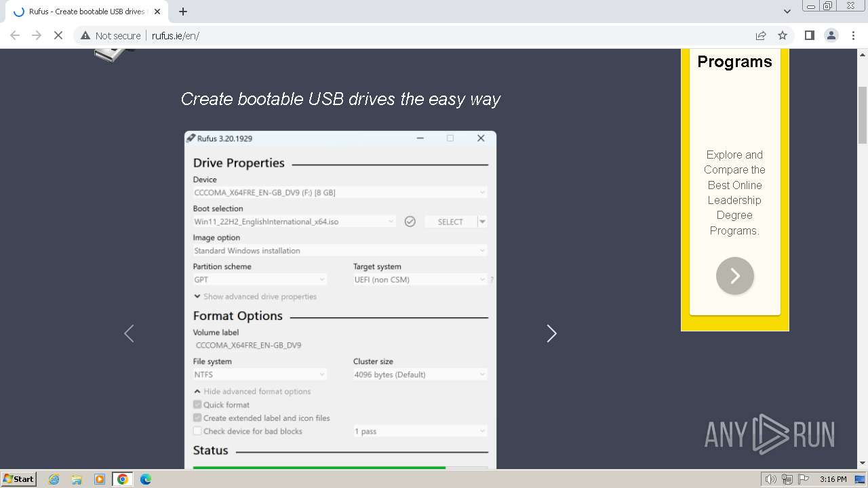Viewport: 868px width, 488px height.
Task: Click the green status progress bar
Action: click(319, 468)
